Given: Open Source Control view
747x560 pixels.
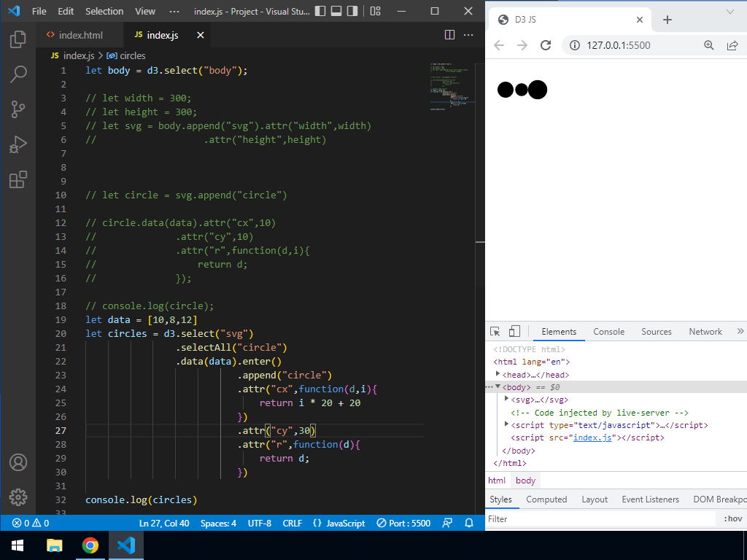Looking at the screenshot, I should tap(18, 109).
